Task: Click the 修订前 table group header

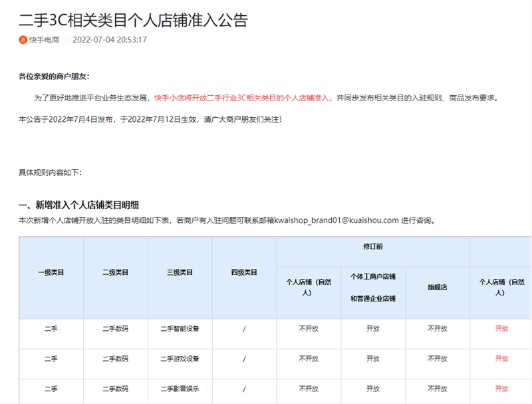Action: (373, 246)
